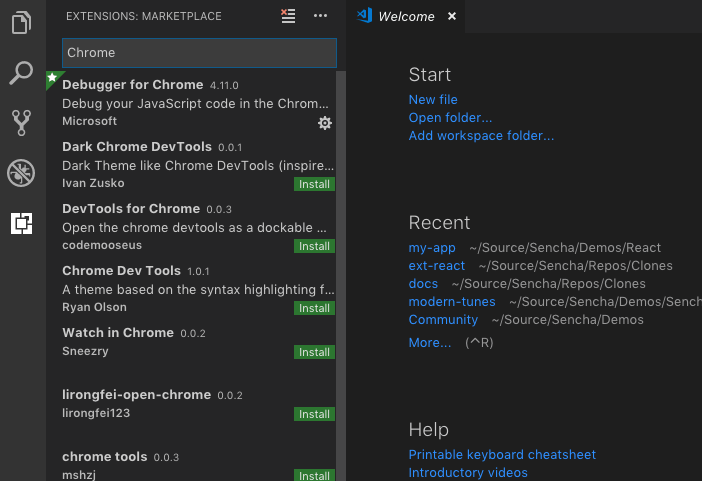The image size is (702, 481).
Task: Click the ~/Source/Sencha/Demos/React path text
Action: (x=565, y=248)
